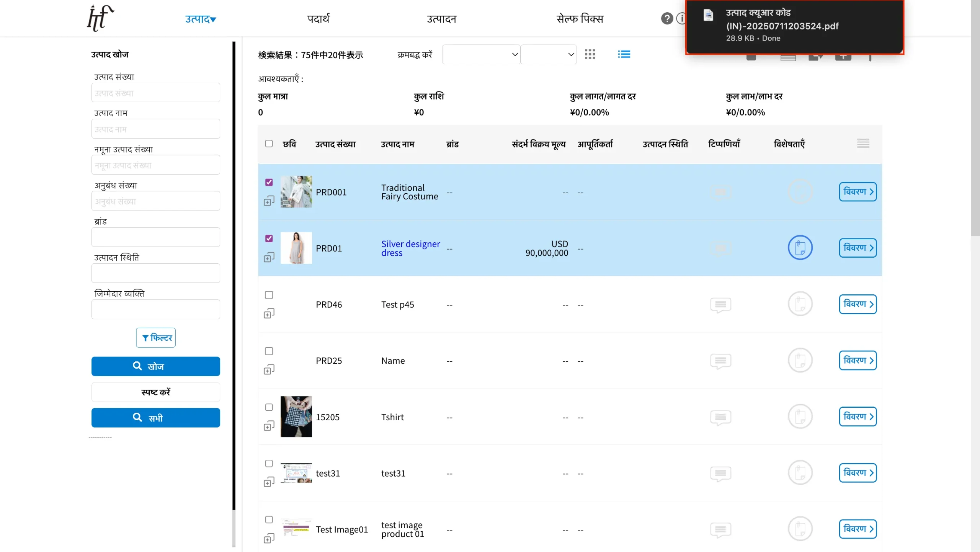980x552 pixels.
Task: Expand the उत्पाद menu dropdown
Action: point(201,19)
